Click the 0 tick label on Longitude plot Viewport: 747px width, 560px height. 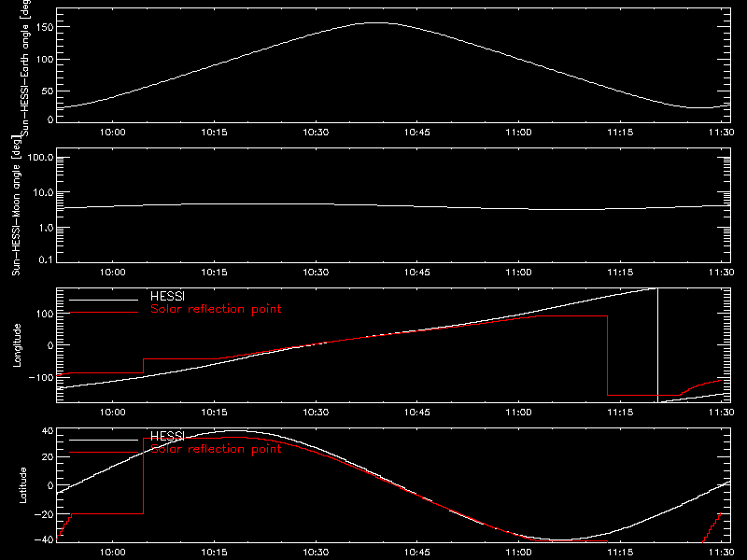(50, 345)
